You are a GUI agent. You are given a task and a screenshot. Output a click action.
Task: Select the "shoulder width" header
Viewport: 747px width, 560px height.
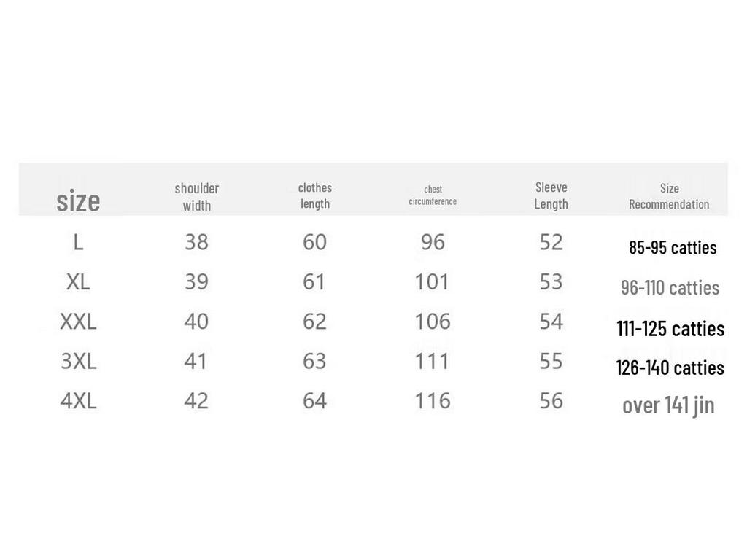pyautogui.click(x=196, y=197)
